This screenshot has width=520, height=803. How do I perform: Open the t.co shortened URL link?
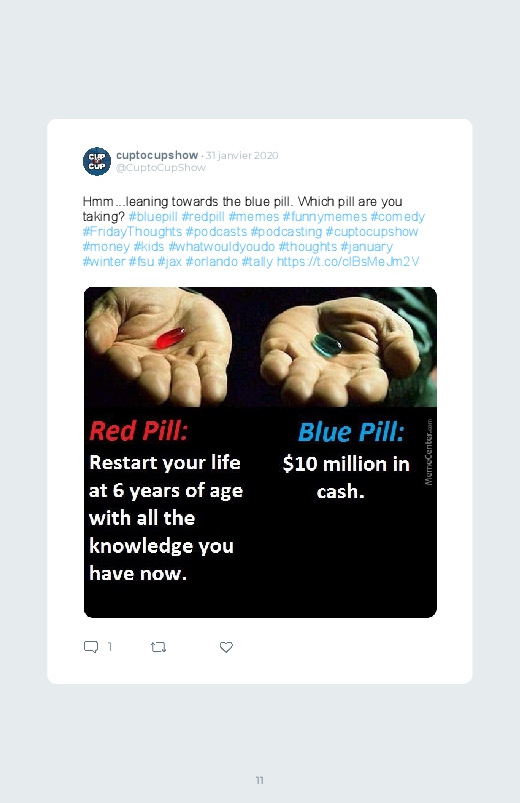coord(348,262)
